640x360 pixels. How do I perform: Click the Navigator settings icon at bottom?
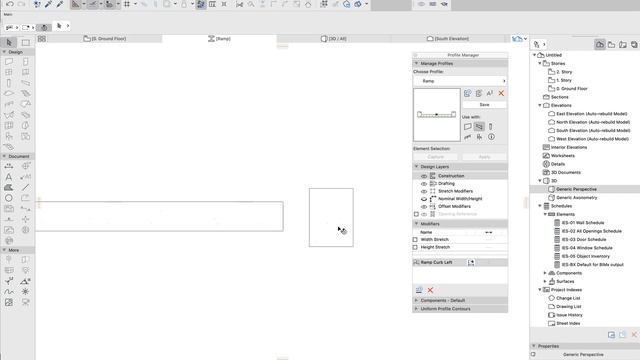pyautogui.click(x=611, y=335)
